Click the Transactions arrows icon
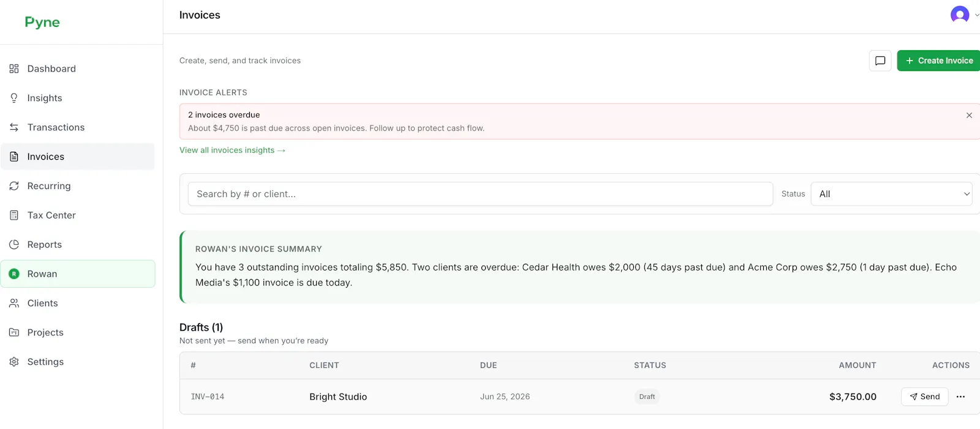Viewport: 980px width, 429px height. 14,127
